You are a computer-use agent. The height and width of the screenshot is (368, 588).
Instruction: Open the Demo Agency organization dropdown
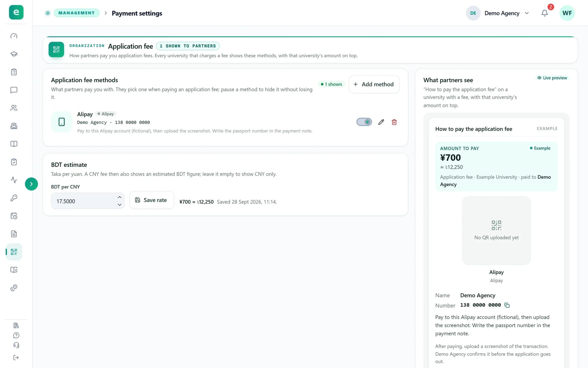[x=498, y=13]
